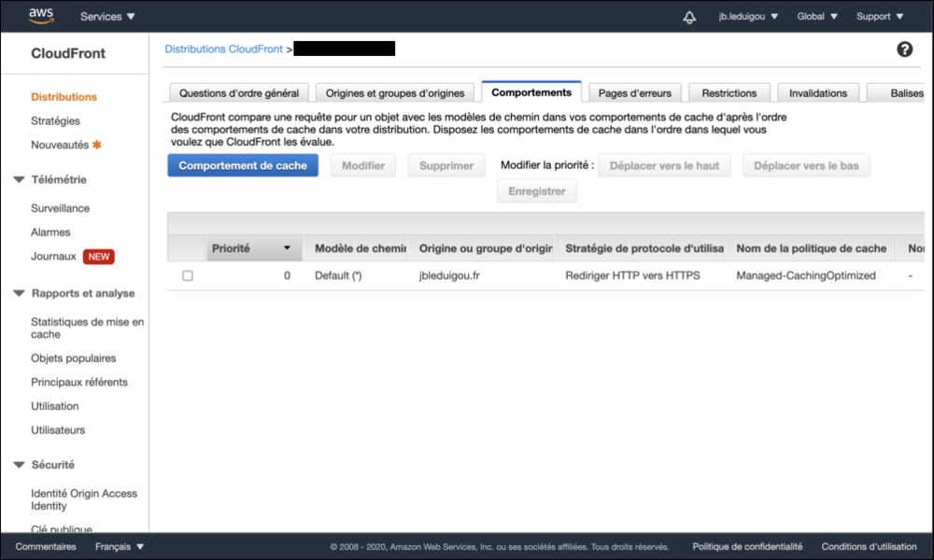Image resolution: width=934 pixels, height=560 pixels.
Task: Switch to Questions d'ordre général tab
Action: click(239, 92)
